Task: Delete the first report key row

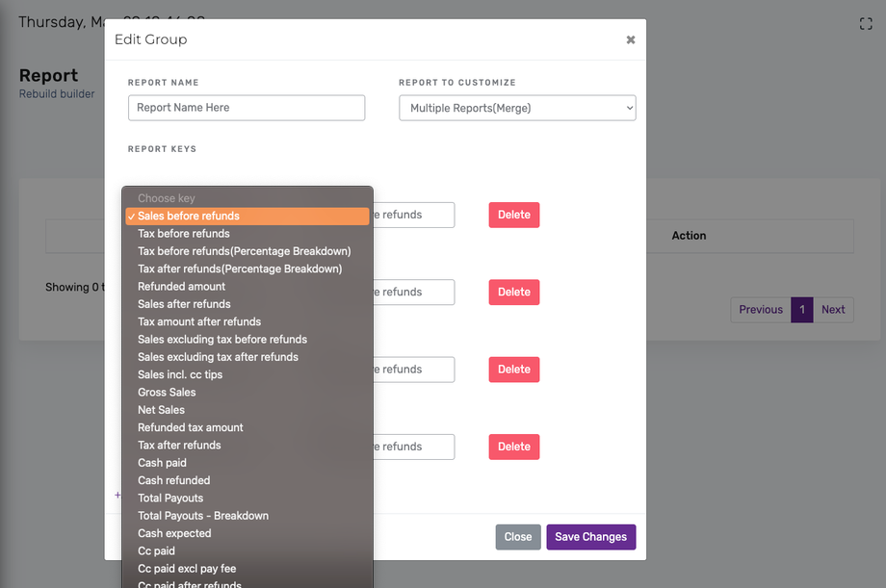Action: tap(513, 215)
